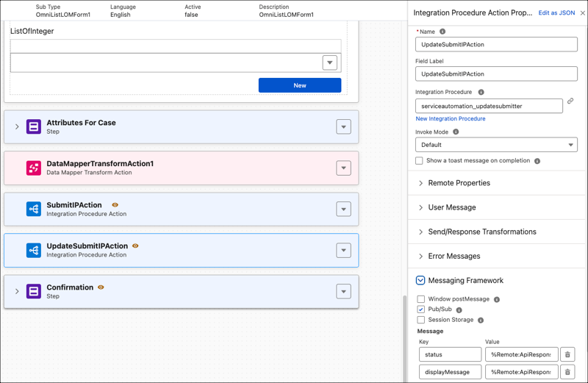Toggle eye icon on UpdateSubmitIPAction
588x383 pixels.
tap(135, 246)
